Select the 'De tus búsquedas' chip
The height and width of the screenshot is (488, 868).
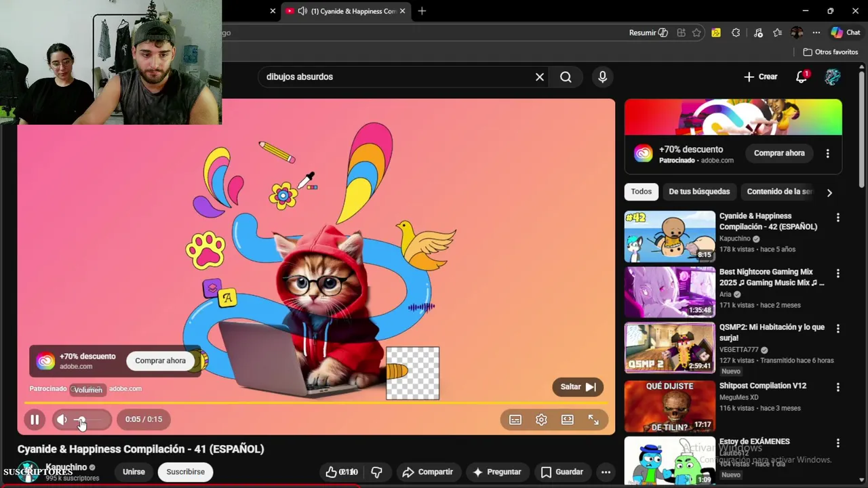click(699, 192)
